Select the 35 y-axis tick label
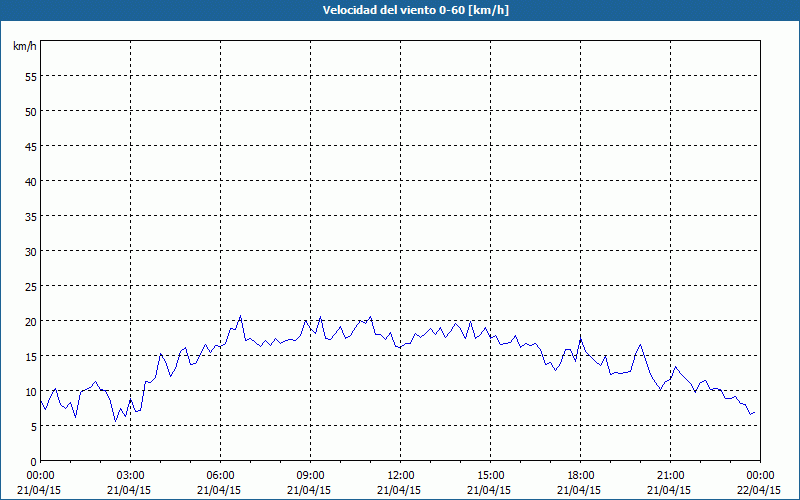The height and width of the screenshot is (500, 800). [x=30, y=216]
